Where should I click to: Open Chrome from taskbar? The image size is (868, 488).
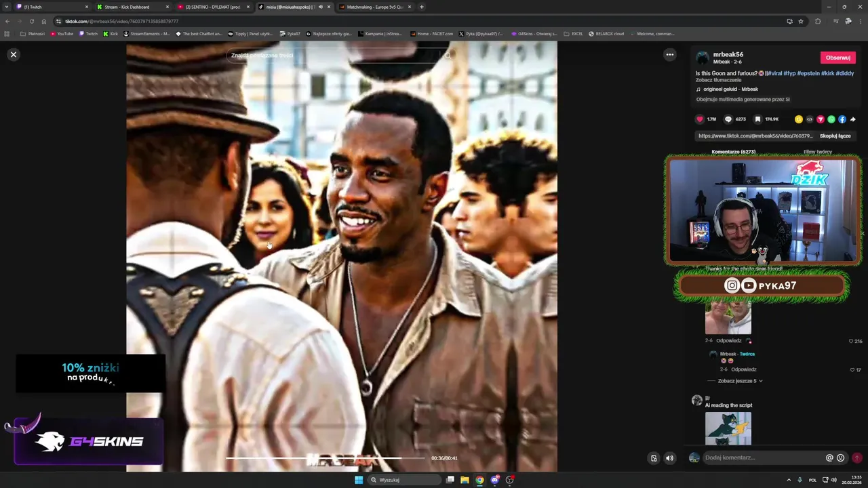point(479,480)
